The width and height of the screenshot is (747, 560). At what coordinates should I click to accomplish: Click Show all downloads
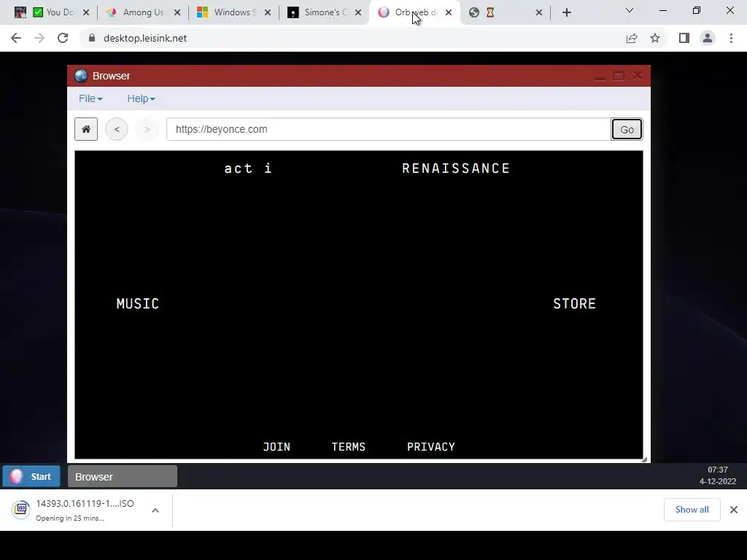(x=692, y=510)
